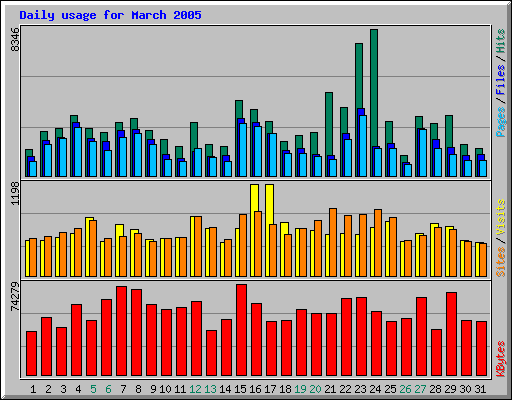Click the day label 15
The height and width of the screenshot is (400, 512).
point(240,389)
